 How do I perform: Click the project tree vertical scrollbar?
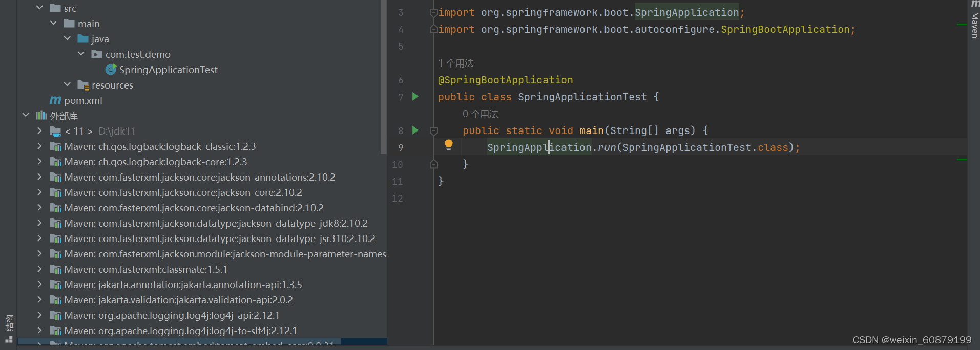(384, 77)
